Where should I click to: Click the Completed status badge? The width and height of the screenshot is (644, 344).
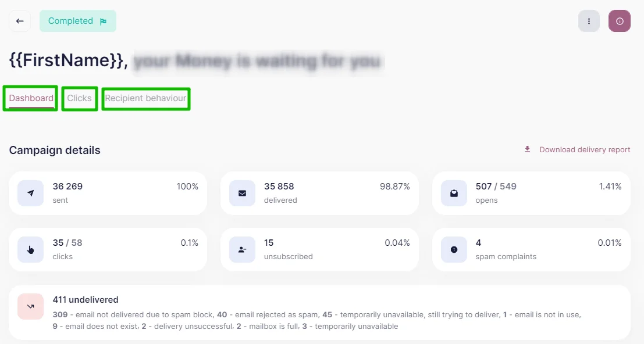77,21
